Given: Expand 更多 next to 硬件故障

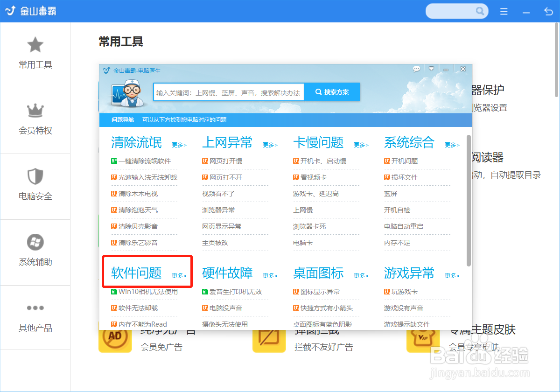Looking at the screenshot, I should pos(270,275).
